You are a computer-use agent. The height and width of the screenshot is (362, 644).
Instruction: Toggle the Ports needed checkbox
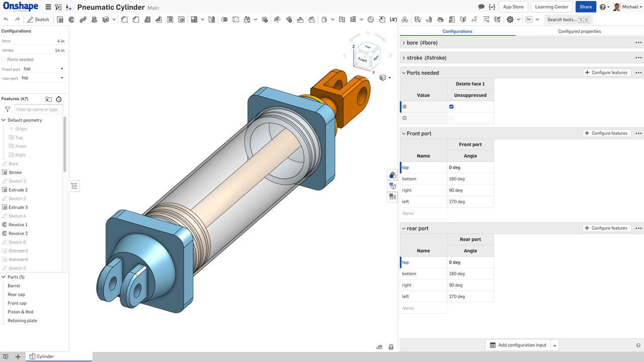5,59
